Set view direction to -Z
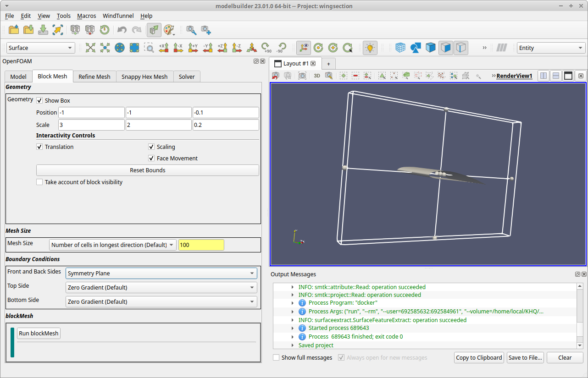588x378 pixels. (x=237, y=48)
